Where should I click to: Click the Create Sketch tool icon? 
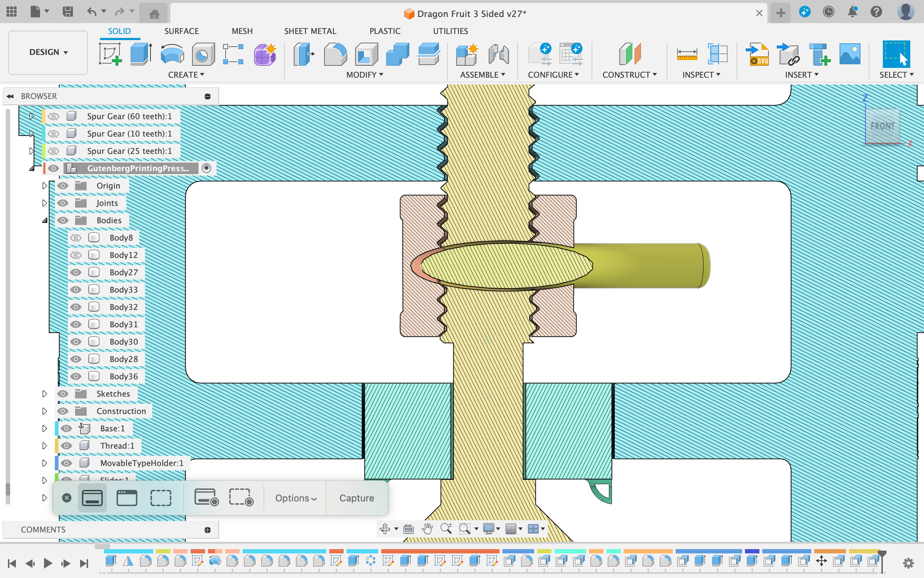110,54
